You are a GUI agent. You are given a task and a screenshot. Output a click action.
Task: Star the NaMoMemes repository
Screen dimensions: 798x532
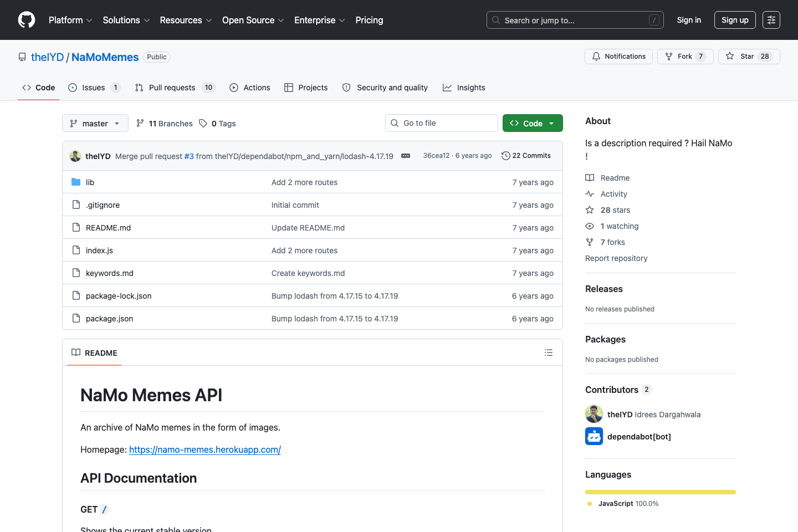pos(749,56)
